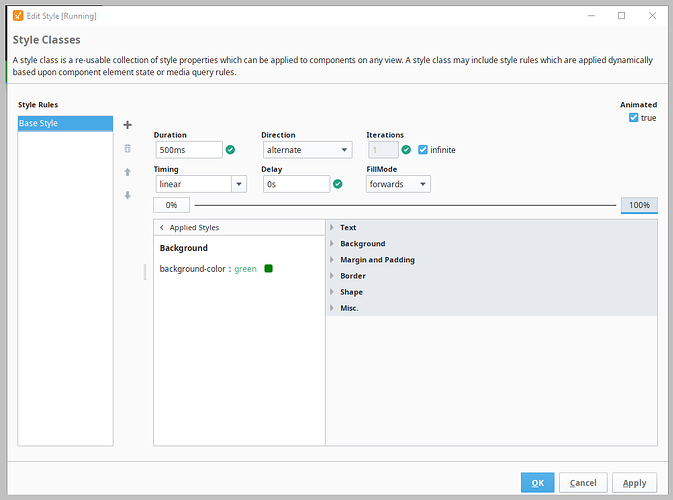Uncheck the Animated true checkbox
Screen dimensions: 673x500
click(x=634, y=118)
